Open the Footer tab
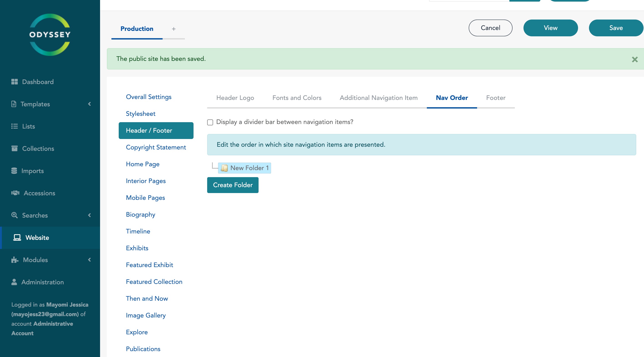 point(496,98)
